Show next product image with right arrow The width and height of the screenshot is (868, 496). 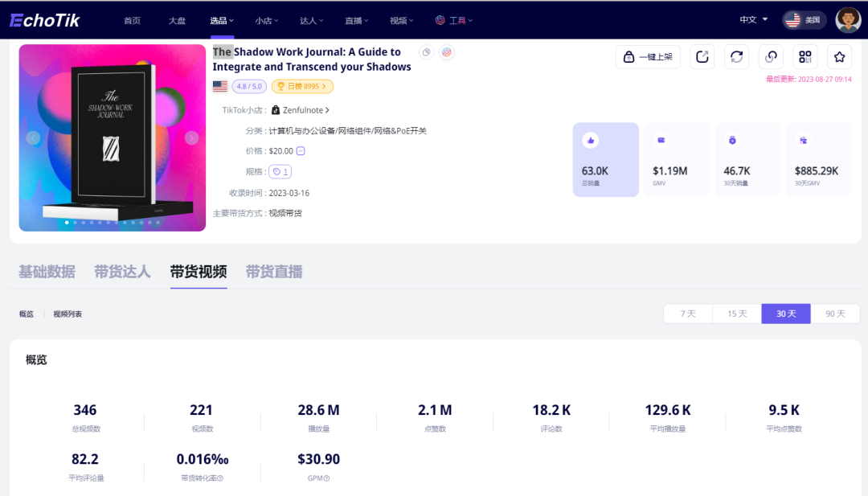pyautogui.click(x=191, y=137)
